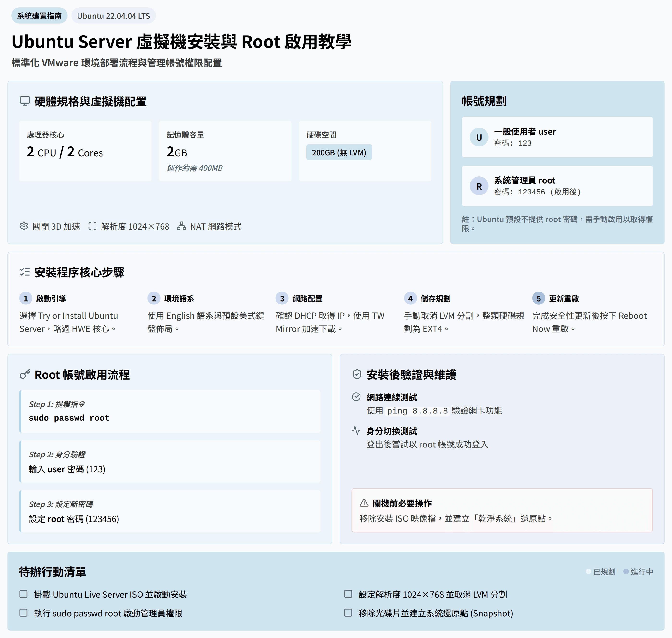Click the 200GB (無 LVM) disk chip
Viewport: 672px width, 638px height.
click(339, 152)
